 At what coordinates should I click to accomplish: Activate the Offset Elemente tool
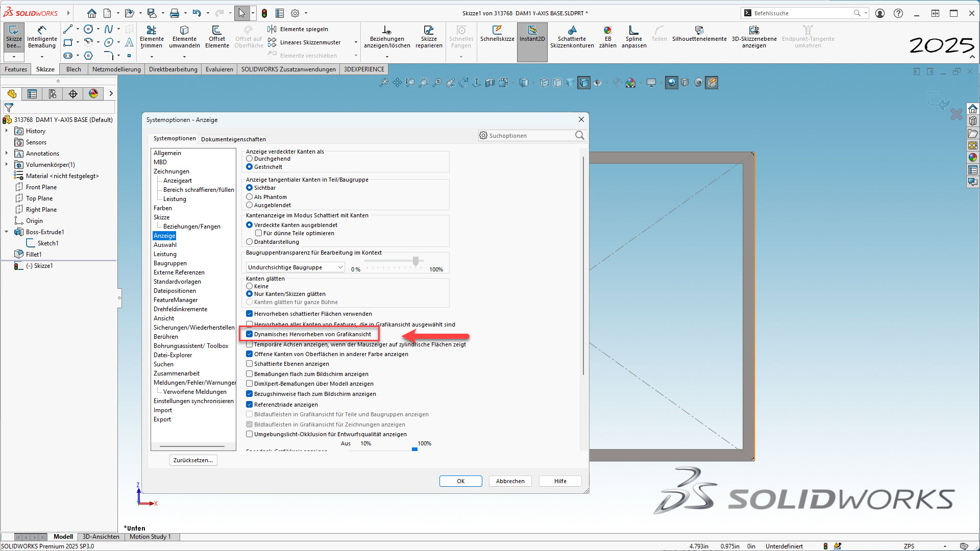click(x=217, y=36)
